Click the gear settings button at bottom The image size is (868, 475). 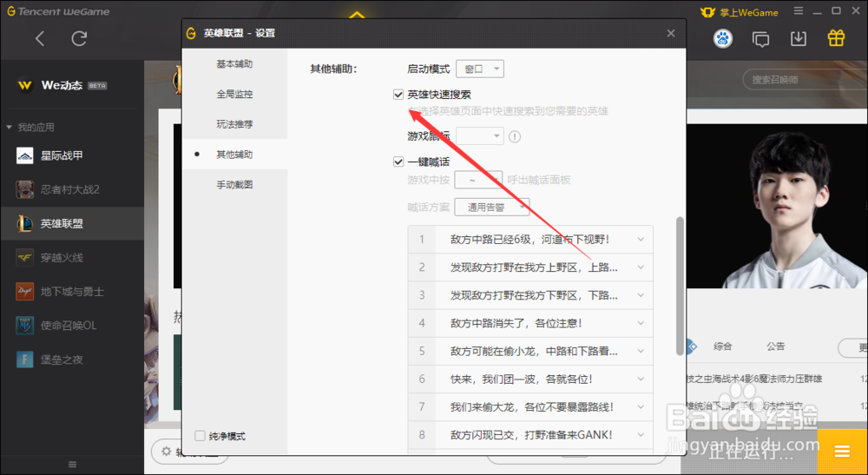click(x=166, y=452)
